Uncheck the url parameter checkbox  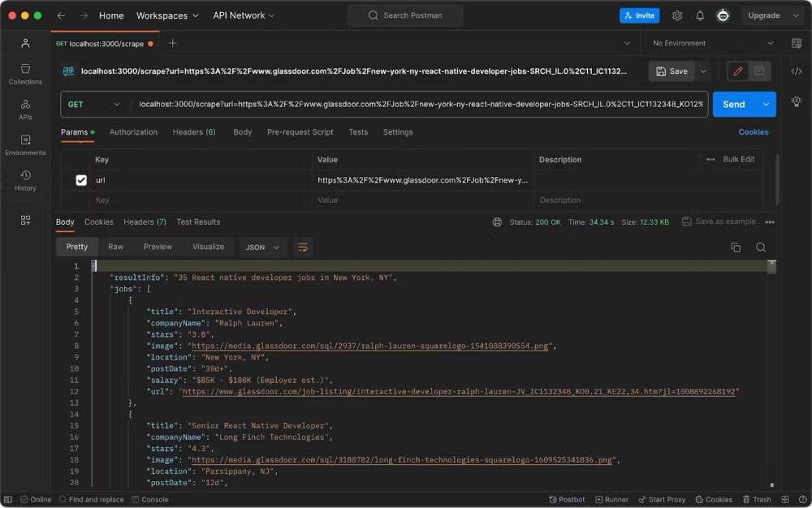click(x=81, y=180)
